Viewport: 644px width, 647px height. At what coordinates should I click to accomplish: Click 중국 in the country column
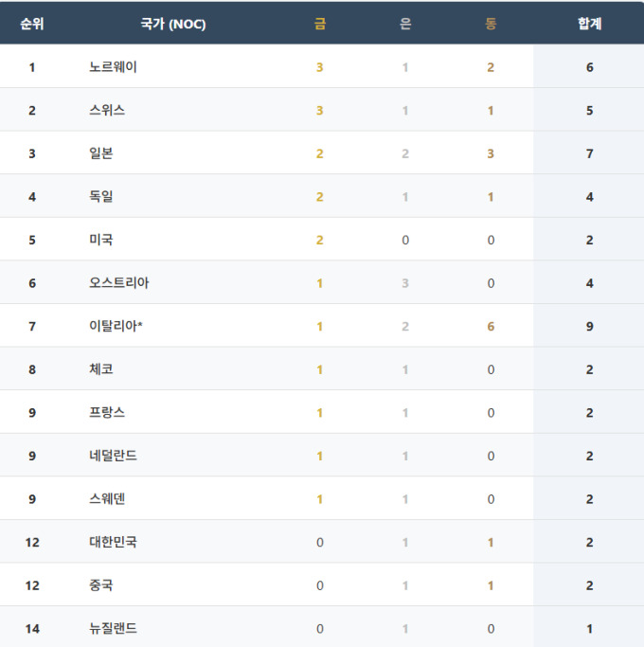coord(101,584)
